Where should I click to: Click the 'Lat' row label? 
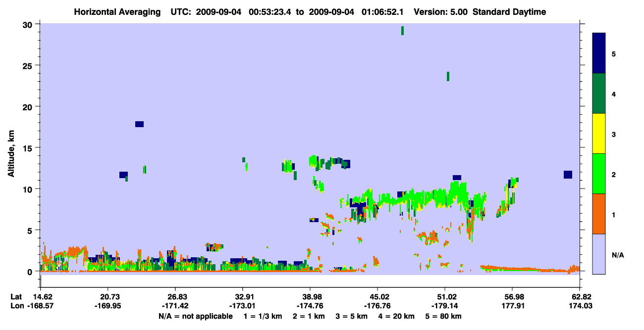coord(16,297)
